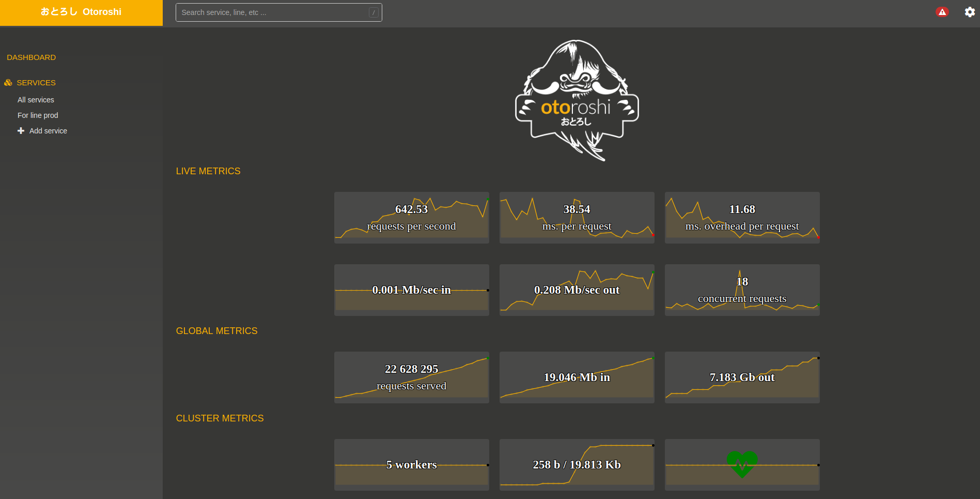Click the slash shortcut hint in search

click(x=374, y=12)
